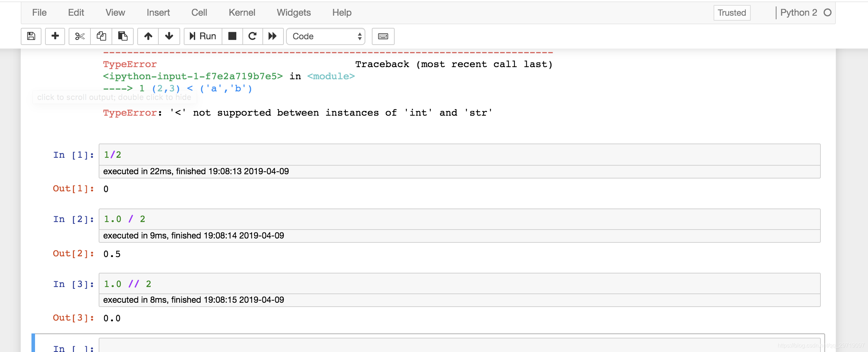The width and height of the screenshot is (868, 352).
Task: Move selected cell up with the arrow icon
Action: tap(148, 36)
